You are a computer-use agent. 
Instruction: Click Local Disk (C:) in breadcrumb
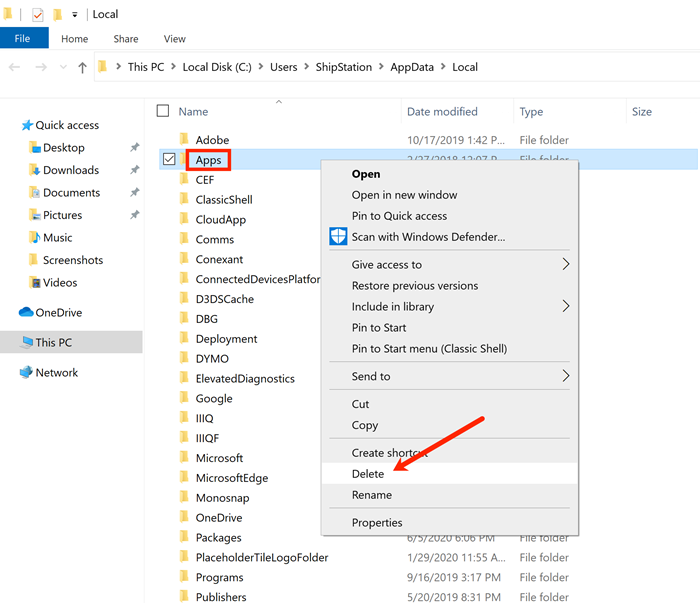click(217, 67)
